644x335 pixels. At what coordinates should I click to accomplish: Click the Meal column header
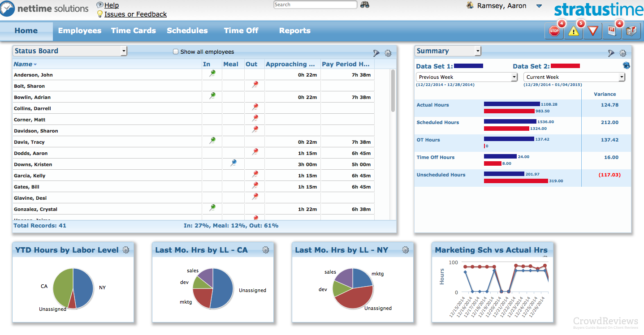[x=231, y=64]
